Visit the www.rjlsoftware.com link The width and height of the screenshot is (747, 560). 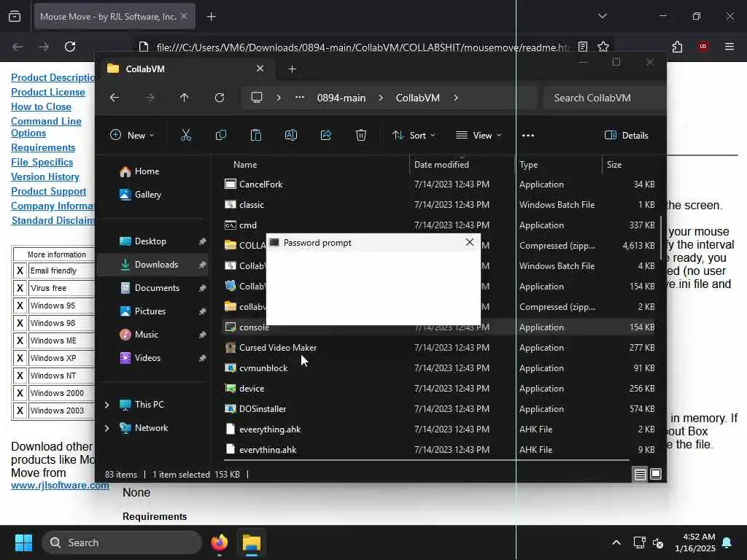pyautogui.click(x=60, y=485)
